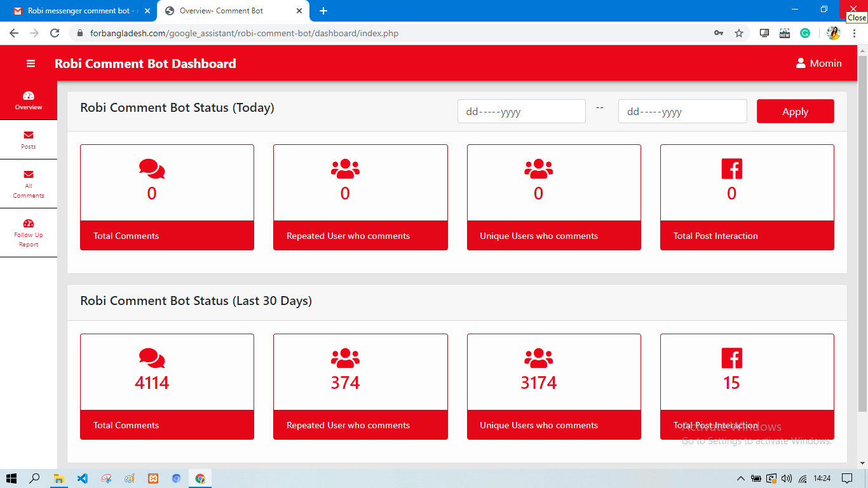Go to Posts in the sidebar
This screenshot has height=488, width=868.
29,140
